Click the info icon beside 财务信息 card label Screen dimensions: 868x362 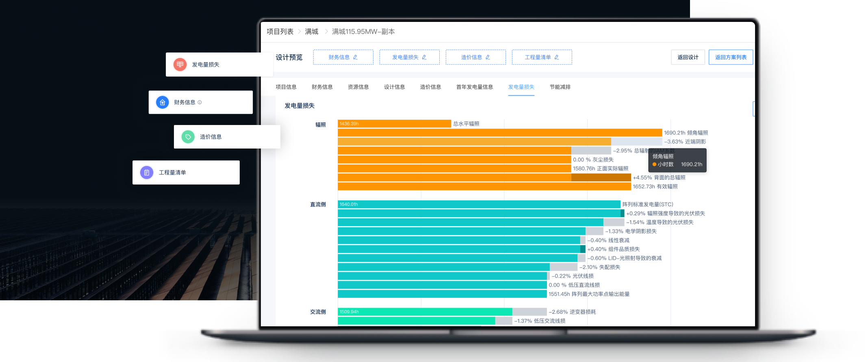click(200, 102)
